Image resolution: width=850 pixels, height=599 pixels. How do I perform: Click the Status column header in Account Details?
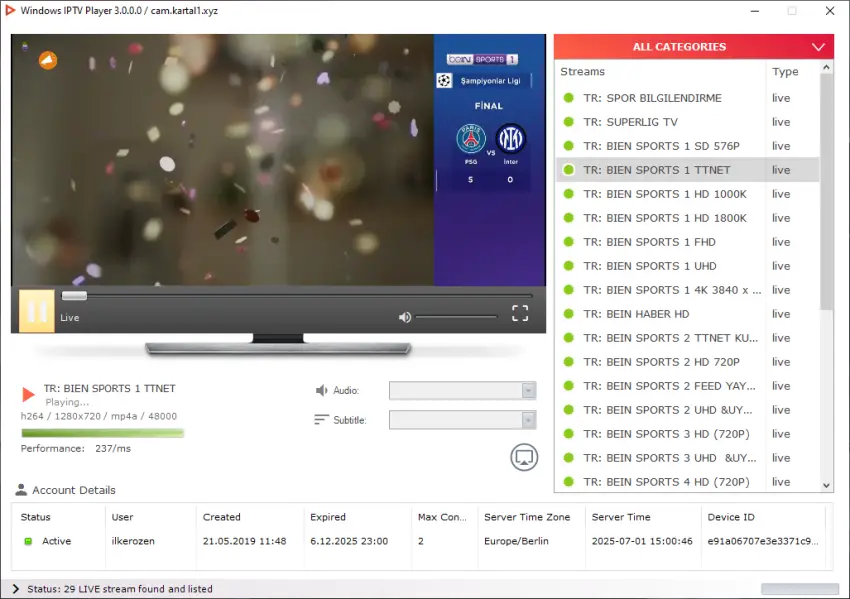pos(35,517)
